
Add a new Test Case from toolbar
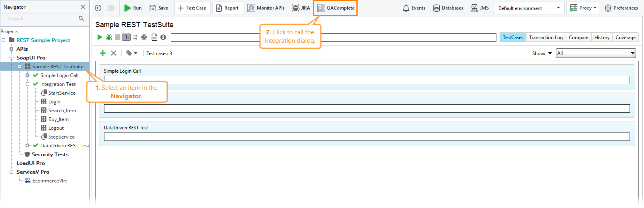192,8
